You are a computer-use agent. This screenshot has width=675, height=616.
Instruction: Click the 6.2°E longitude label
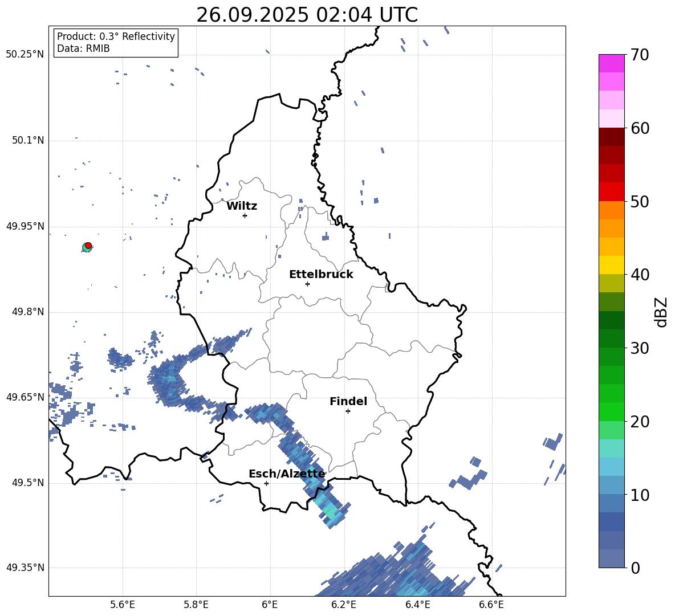[x=344, y=605]
